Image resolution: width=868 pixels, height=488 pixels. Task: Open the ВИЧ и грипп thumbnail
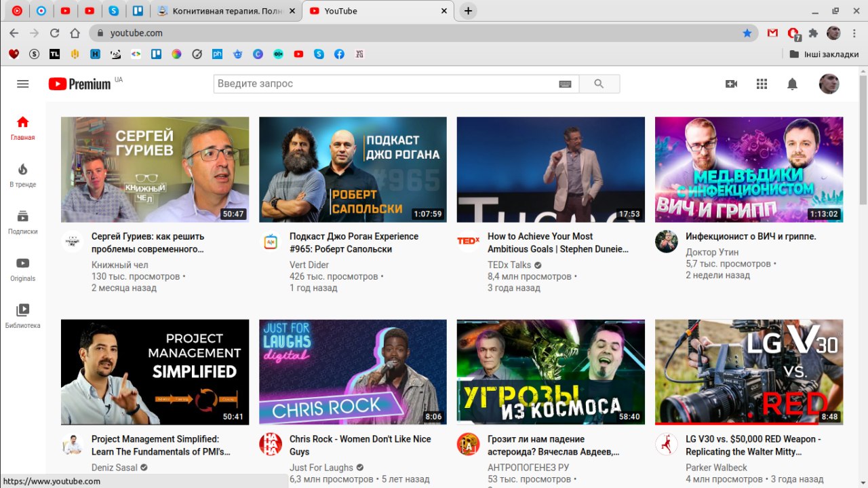coord(749,170)
